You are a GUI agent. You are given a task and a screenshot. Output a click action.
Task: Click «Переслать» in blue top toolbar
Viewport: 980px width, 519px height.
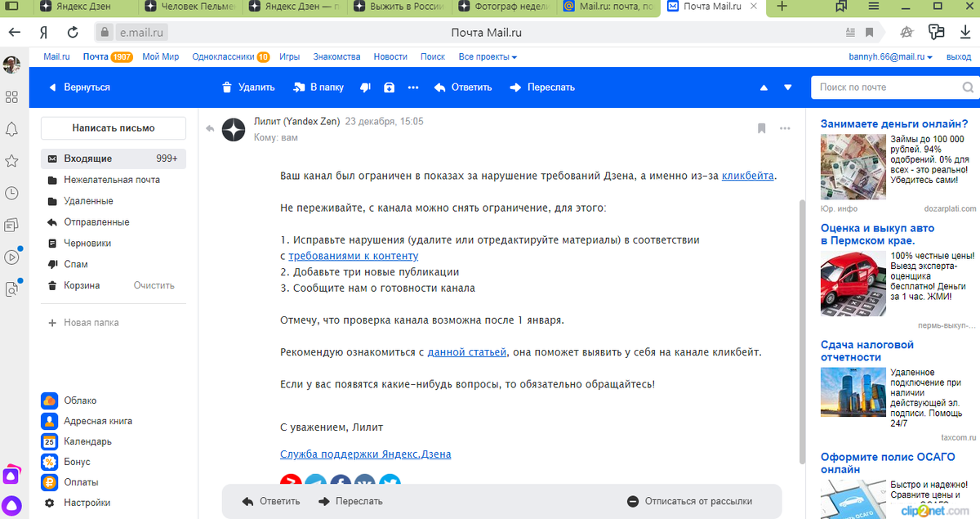point(542,87)
